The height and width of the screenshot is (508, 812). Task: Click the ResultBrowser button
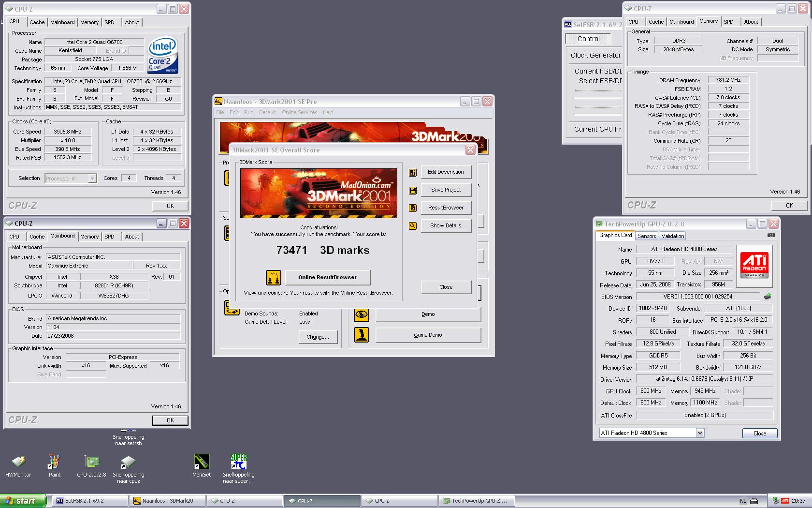[x=446, y=208]
